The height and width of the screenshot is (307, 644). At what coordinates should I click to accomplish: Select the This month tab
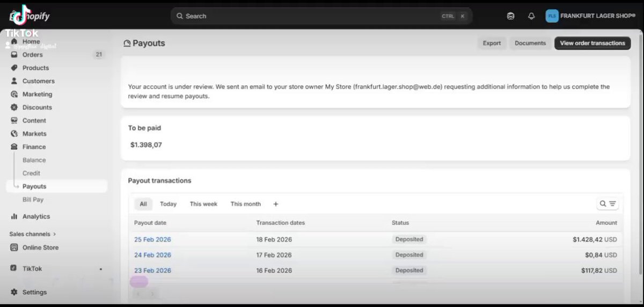tap(246, 204)
